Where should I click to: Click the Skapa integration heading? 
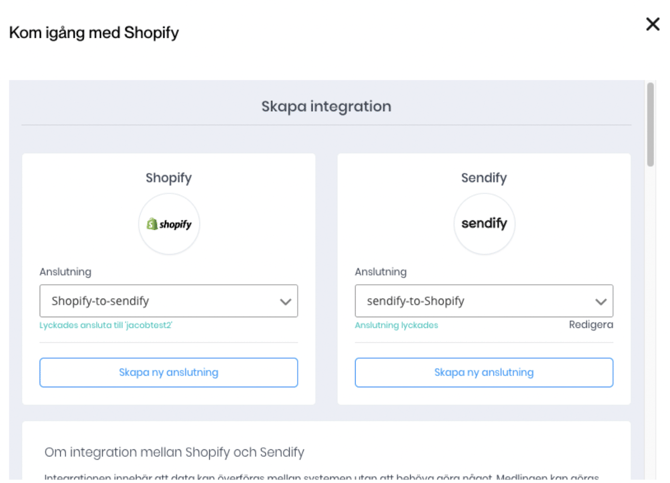click(x=326, y=106)
